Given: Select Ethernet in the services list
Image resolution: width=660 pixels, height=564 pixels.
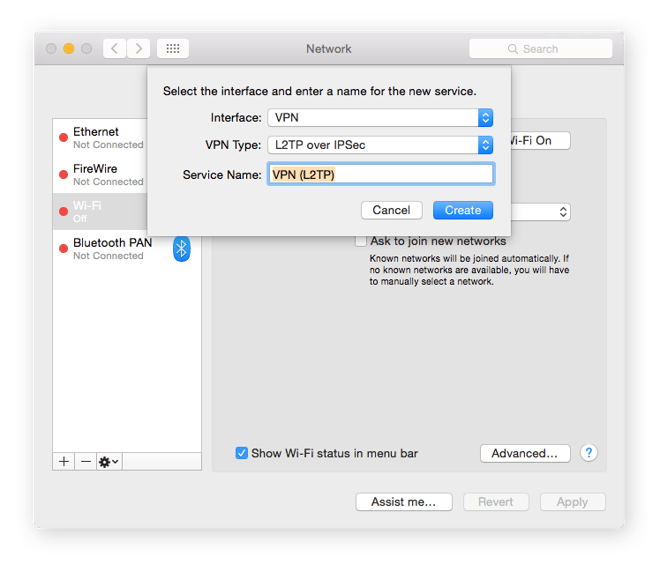Looking at the screenshot, I should pyautogui.click(x=100, y=138).
